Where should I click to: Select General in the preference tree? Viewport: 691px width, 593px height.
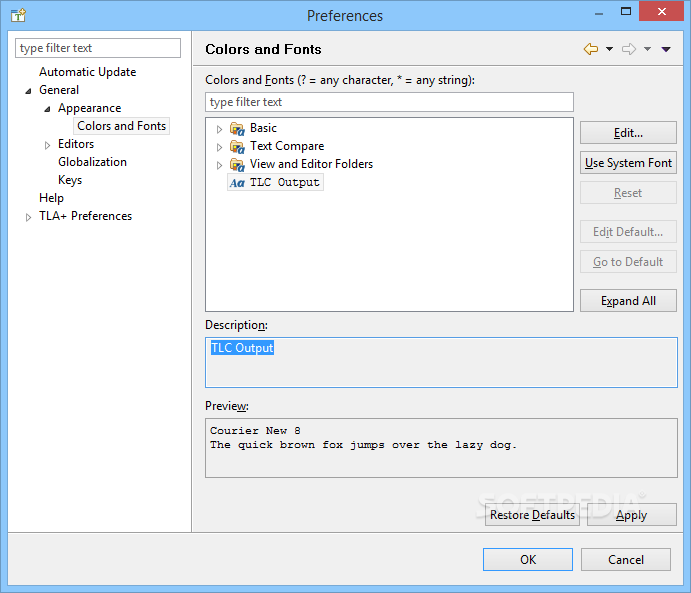(x=59, y=90)
